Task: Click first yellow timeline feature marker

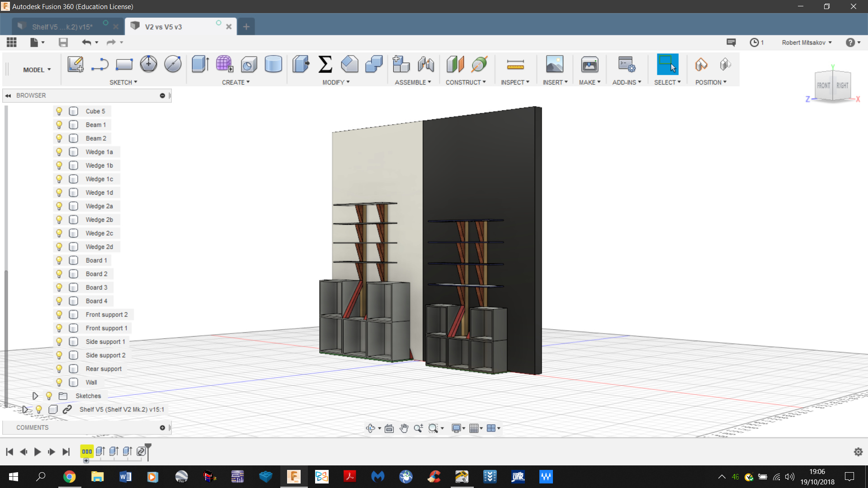Action: [x=87, y=451]
